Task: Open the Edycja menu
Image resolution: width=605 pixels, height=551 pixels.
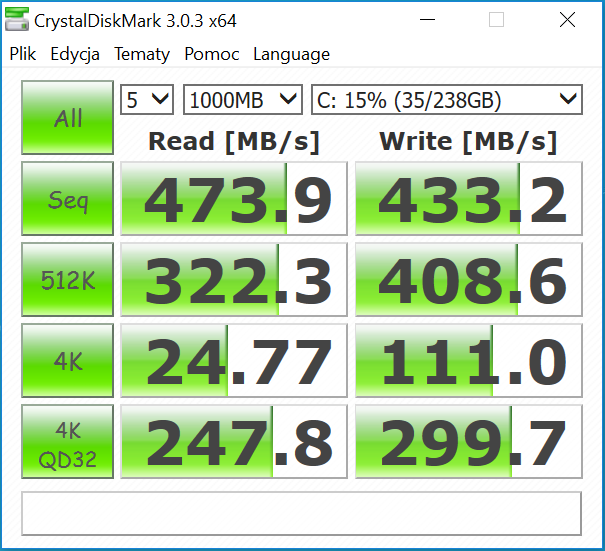Action: [x=75, y=54]
